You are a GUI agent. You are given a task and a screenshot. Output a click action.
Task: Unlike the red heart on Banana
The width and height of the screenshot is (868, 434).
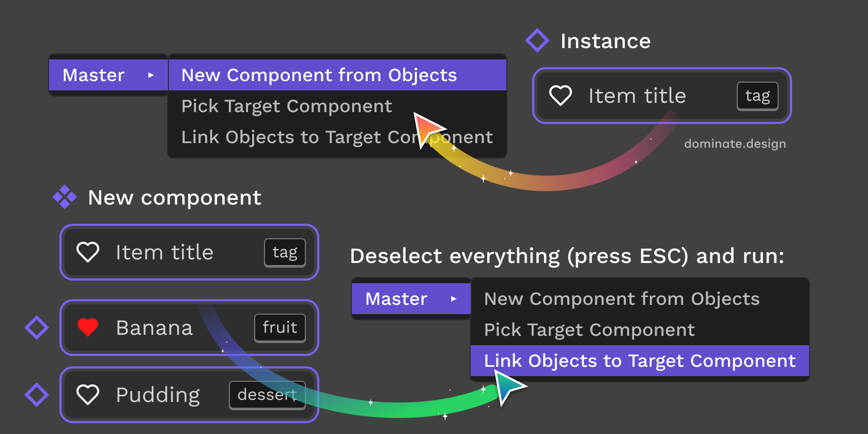pyautogui.click(x=88, y=328)
